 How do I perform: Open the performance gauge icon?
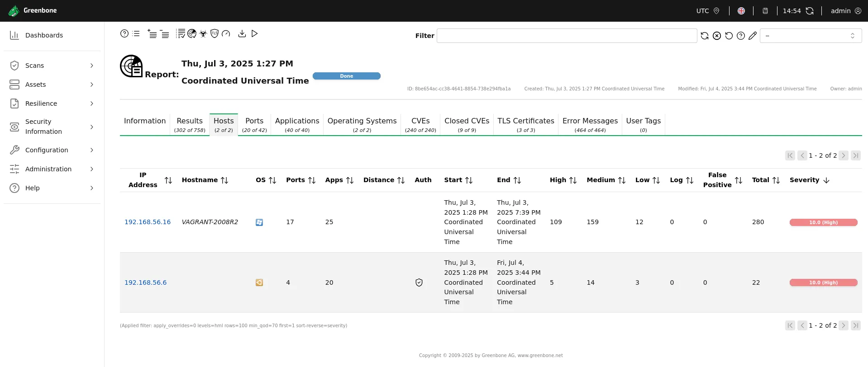[x=226, y=33]
